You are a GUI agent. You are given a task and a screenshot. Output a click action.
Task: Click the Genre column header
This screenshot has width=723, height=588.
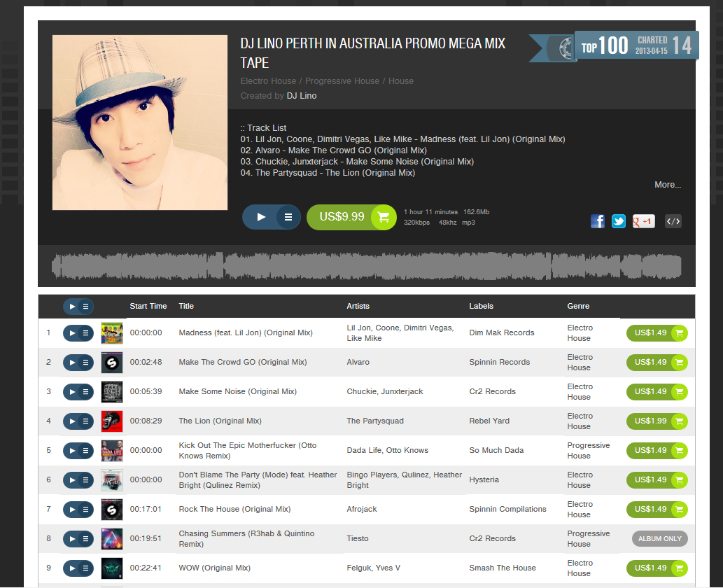(x=578, y=306)
